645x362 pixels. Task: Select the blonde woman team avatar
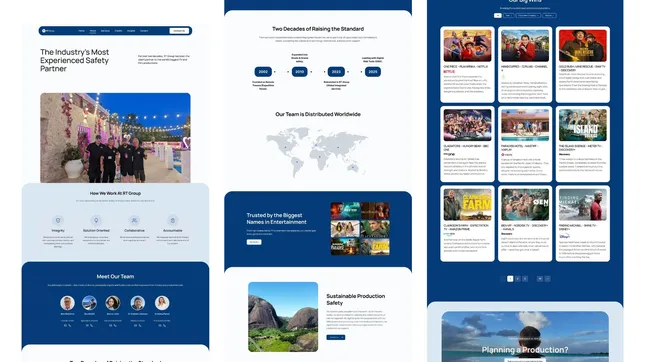pyautogui.click(x=162, y=303)
